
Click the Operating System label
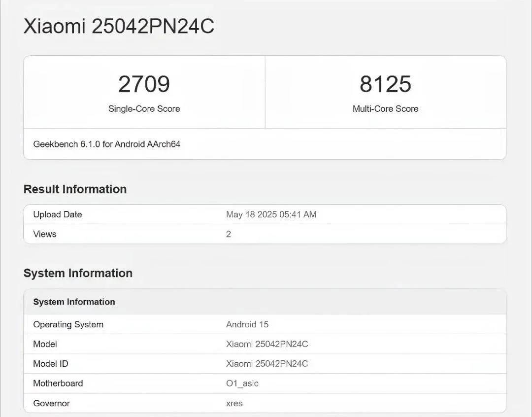[x=68, y=324]
